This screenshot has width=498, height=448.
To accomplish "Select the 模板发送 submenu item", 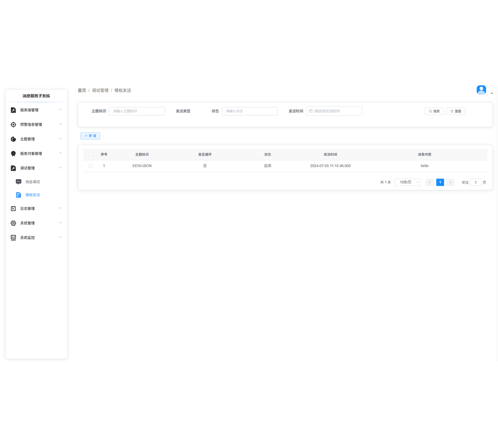I will (33, 195).
